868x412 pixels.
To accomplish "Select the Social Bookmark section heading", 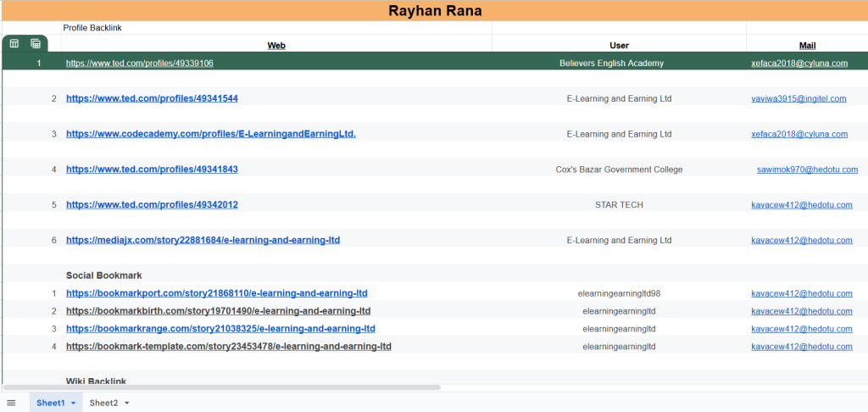I will pos(104,276).
